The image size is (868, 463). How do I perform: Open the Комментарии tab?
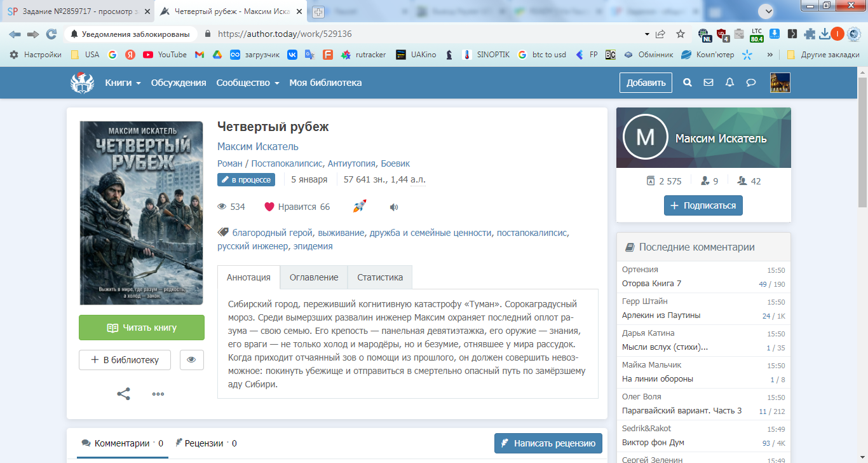click(123, 443)
